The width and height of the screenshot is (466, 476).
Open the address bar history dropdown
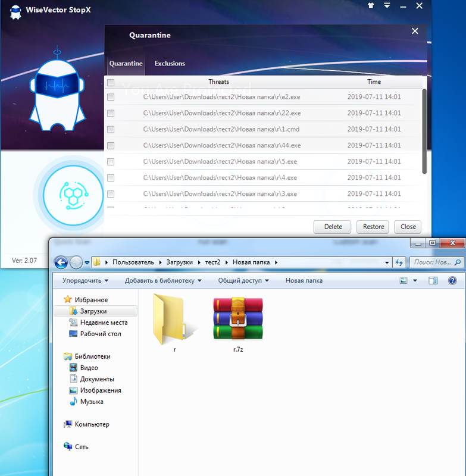(x=387, y=262)
